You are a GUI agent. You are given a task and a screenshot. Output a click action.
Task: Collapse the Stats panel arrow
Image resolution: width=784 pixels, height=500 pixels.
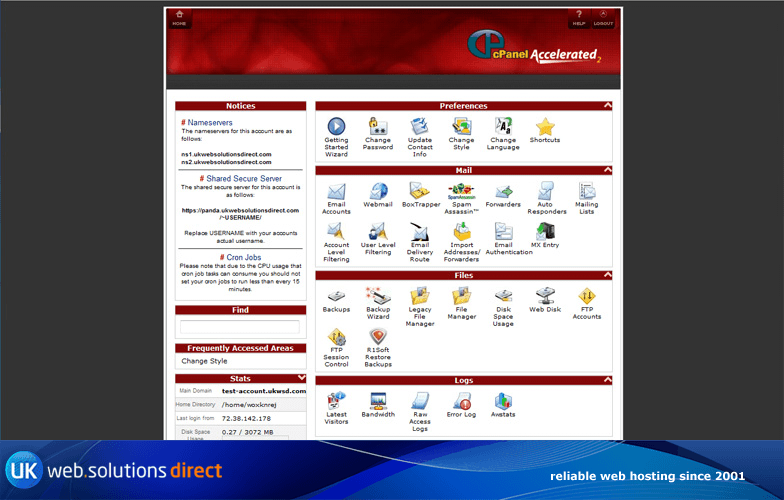click(302, 379)
